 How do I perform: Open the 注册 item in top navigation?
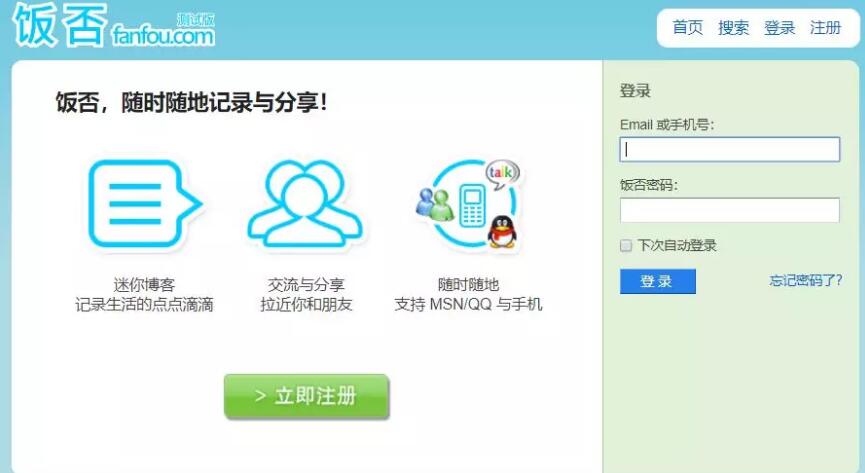click(825, 27)
